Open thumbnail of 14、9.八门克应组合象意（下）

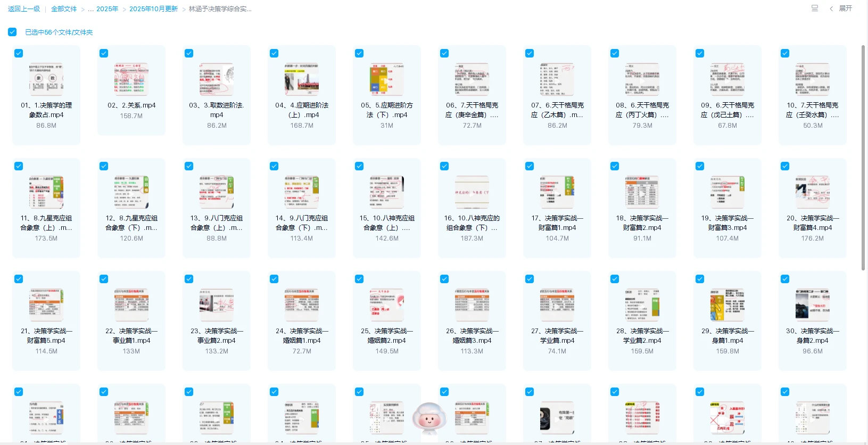point(302,192)
